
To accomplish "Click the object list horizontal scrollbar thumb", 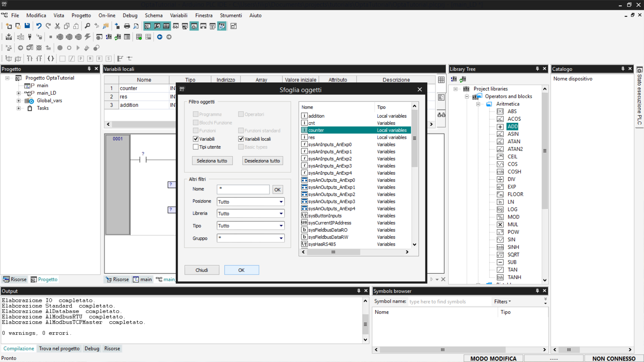I will [333, 252].
